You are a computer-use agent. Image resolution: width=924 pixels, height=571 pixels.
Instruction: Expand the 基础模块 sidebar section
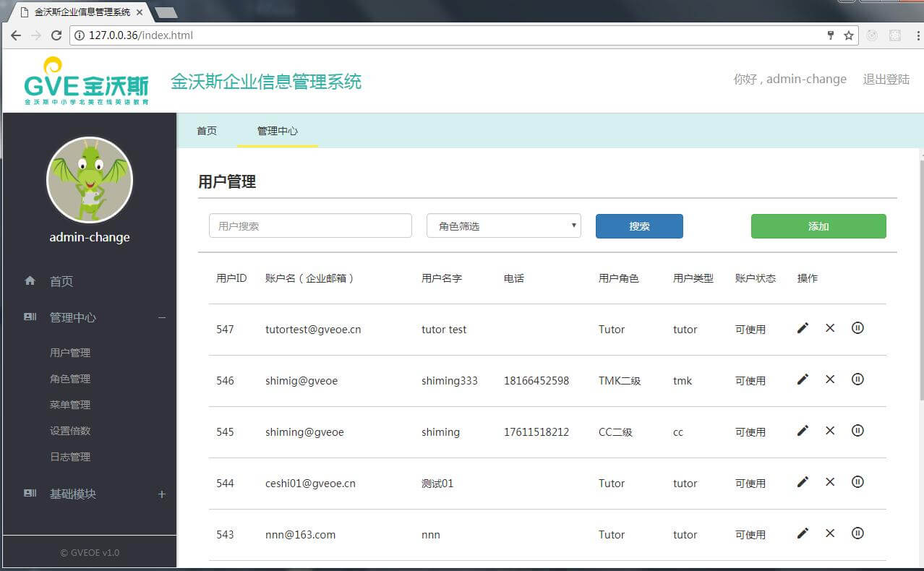[162, 494]
